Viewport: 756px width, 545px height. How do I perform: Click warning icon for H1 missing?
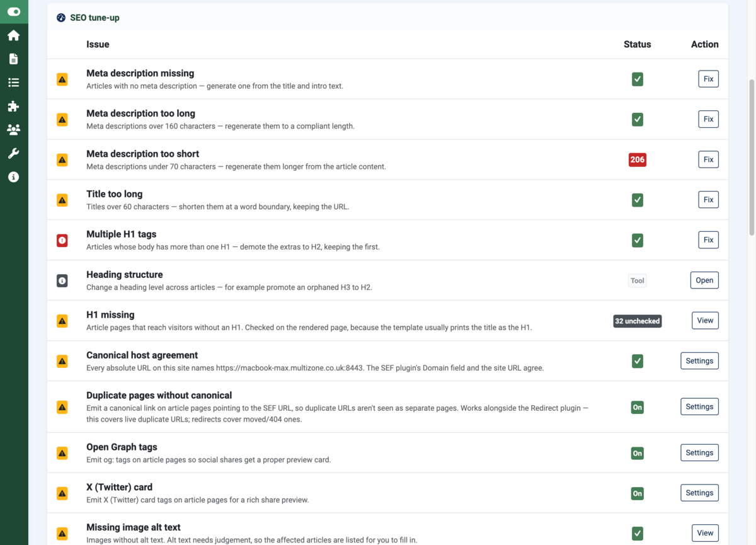click(x=62, y=321)
